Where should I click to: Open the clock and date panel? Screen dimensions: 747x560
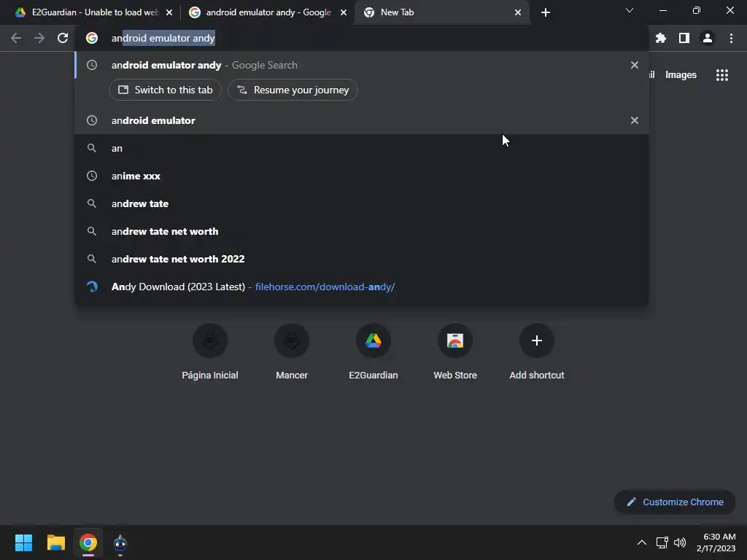[x=716, y=542]
